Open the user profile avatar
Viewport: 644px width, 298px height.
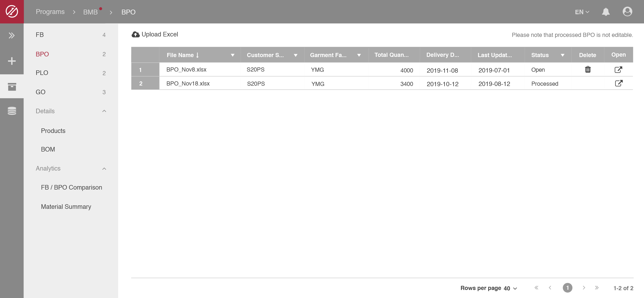(x=627, y=12)
